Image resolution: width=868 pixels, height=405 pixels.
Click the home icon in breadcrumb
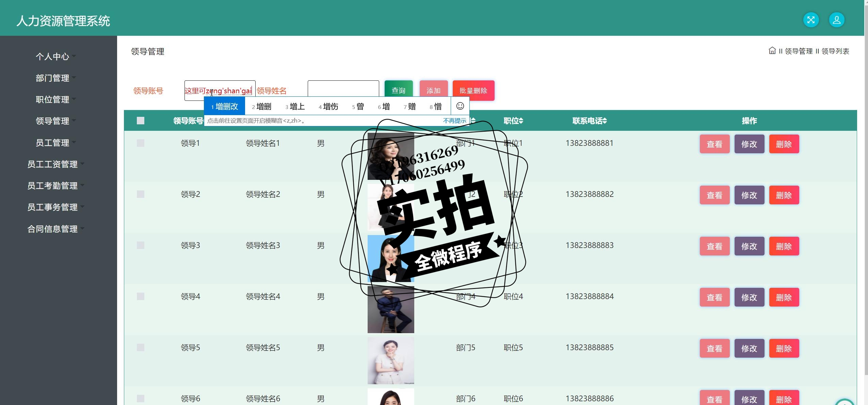pyautogui.click(x=772, y=51)
